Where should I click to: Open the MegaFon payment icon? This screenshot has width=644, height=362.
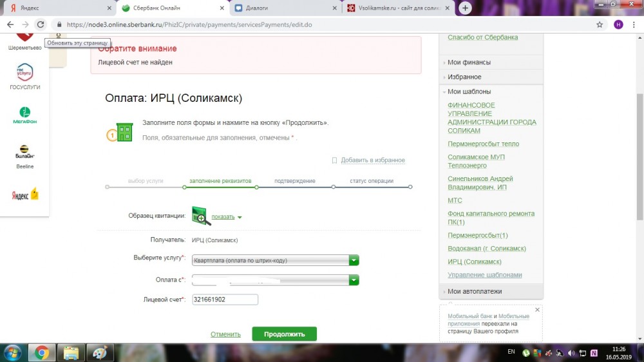[24, 112]
